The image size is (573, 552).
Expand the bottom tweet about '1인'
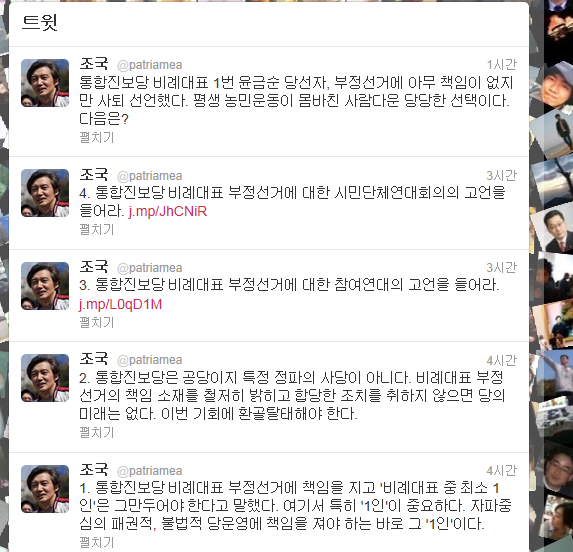(97, 543)
